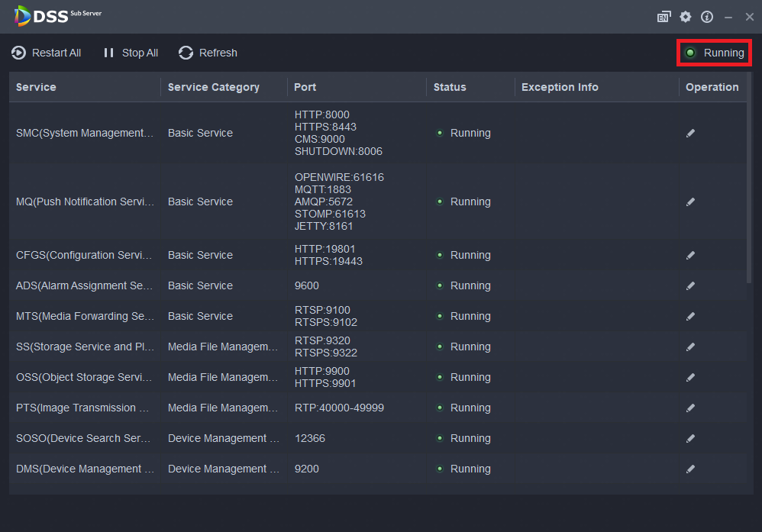Stop all services with Stop All
This screenshot has height=532, width=762.
click(131, 53)
